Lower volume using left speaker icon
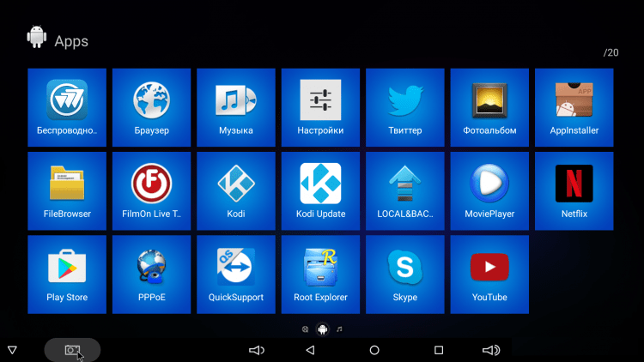644x362 pixels. coord(256,350)
